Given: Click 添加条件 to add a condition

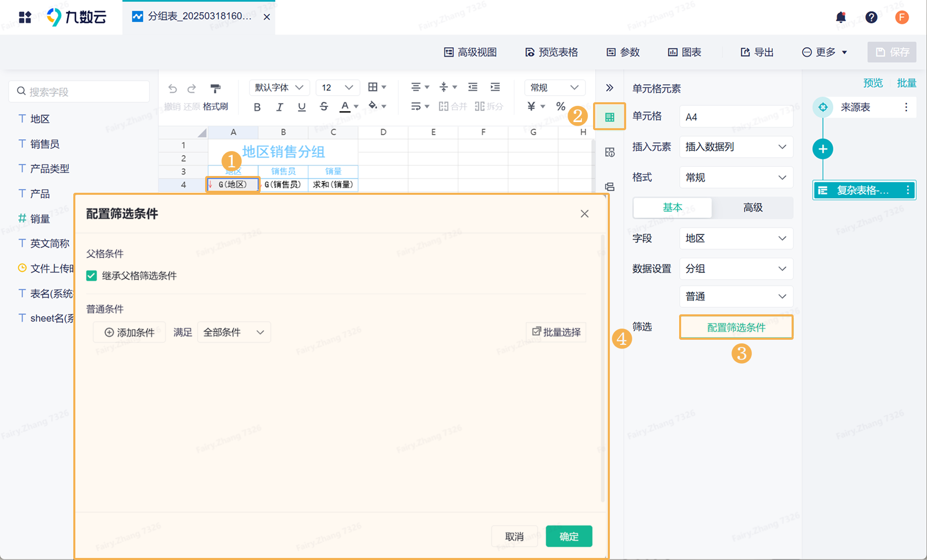Looking at the screenshot, I should (129, 333).
